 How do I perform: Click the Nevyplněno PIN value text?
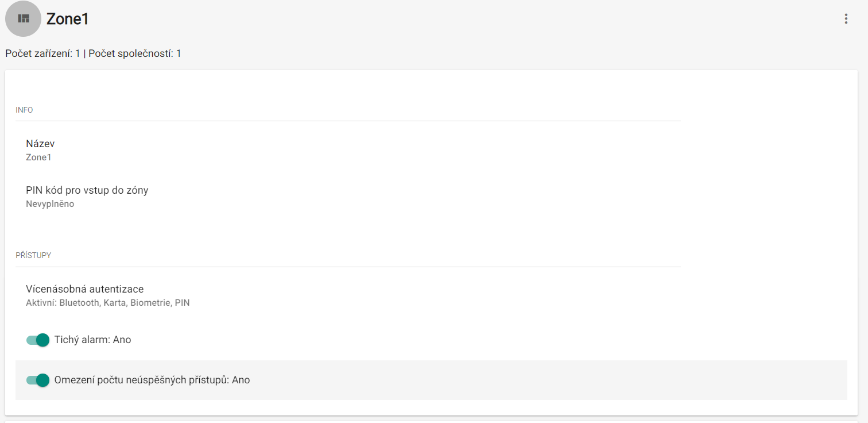point(50,204)
